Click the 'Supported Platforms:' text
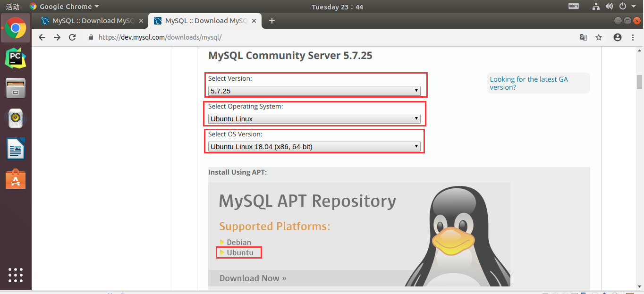The image size is (644, 294). click(x=275, y=227)
